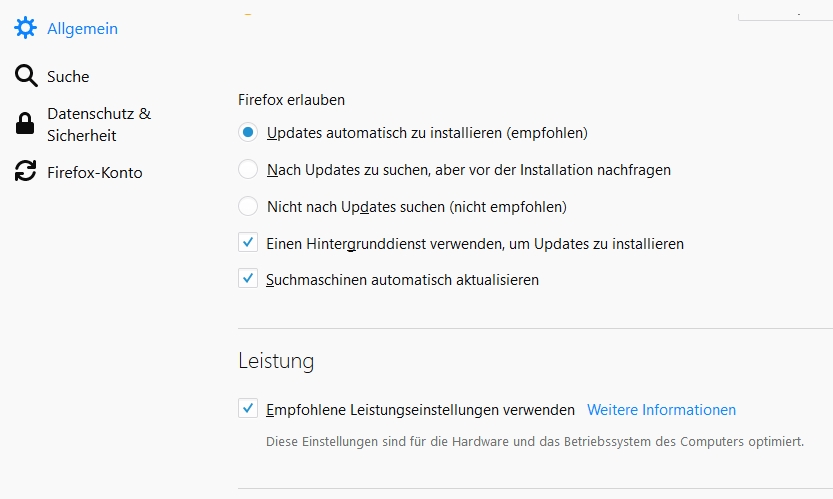The height and width of the screenshot is (499, 833).
Task: Switch to the Suche settings category
Action: pyautogui.click(x=68, y=76)
